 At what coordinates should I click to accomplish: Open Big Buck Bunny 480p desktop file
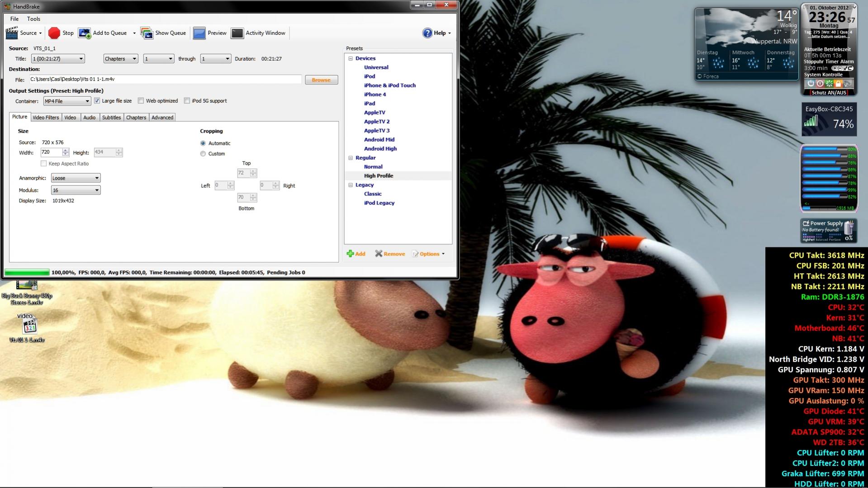pos(27,293)
